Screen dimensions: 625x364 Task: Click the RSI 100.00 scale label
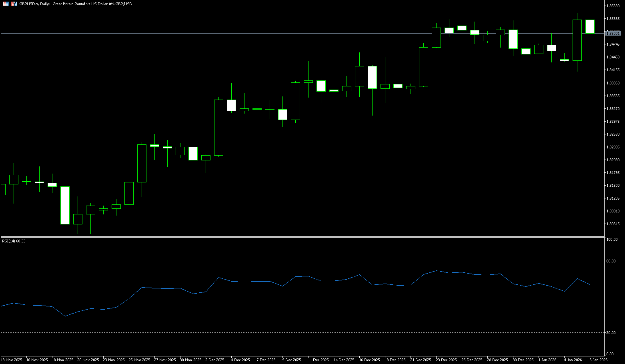click(x=612, y=240)
